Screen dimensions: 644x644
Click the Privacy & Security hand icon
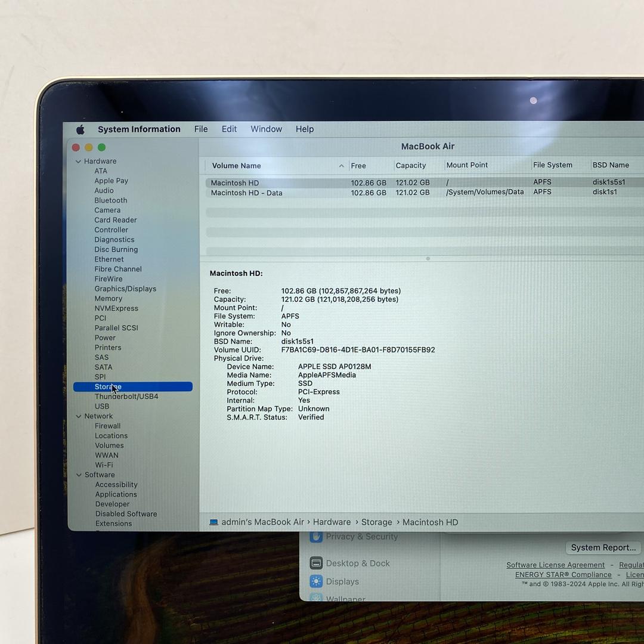point(316,537)
